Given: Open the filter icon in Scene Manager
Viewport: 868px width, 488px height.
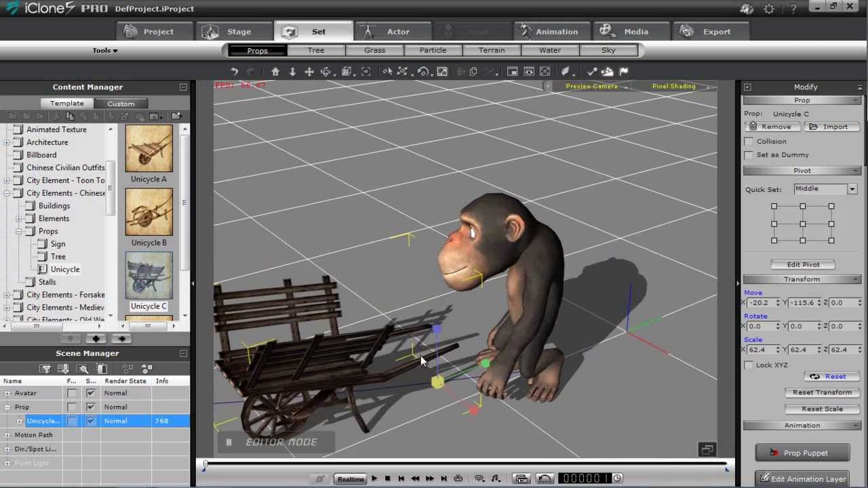Looking at the screenshot, I should 45,369.
